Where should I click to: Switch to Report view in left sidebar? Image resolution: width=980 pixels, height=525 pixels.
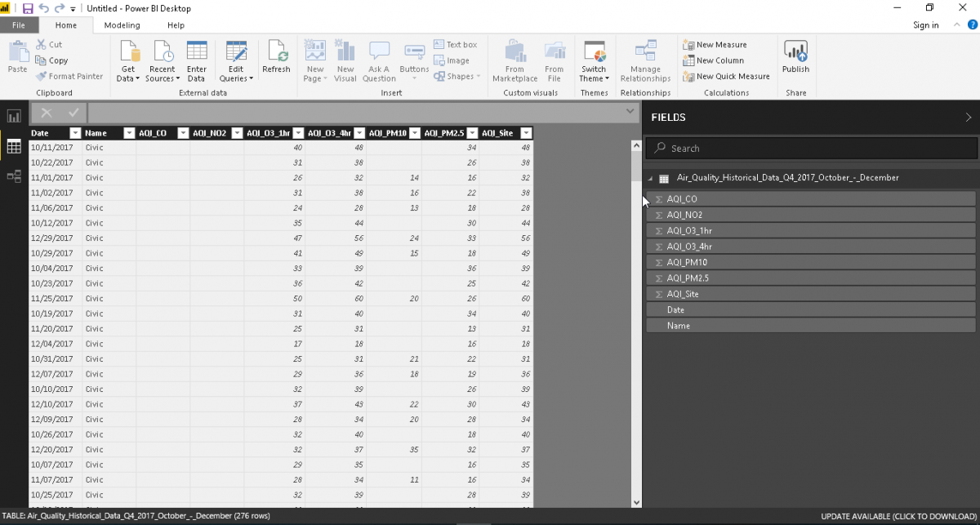[14, 117]
